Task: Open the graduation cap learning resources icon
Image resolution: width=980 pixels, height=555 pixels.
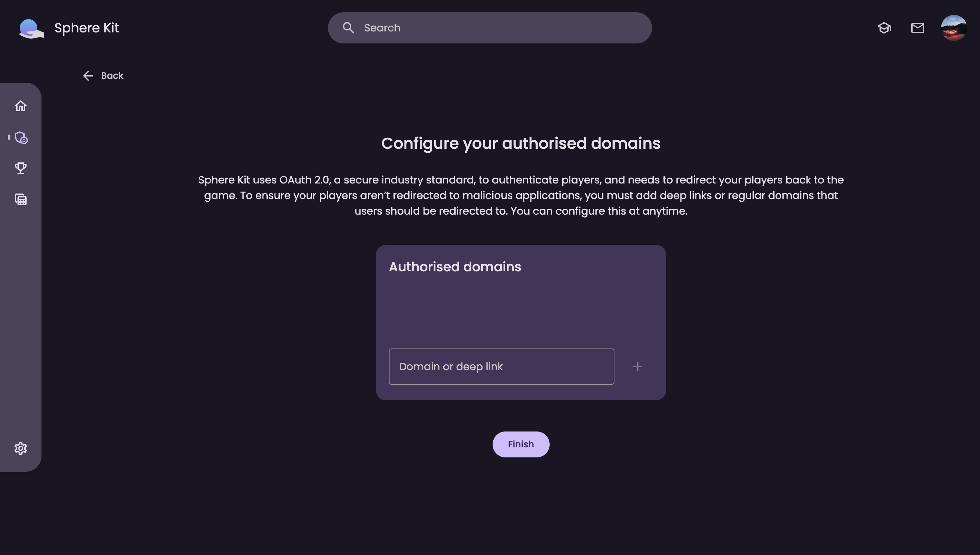Action: pyautogui.click(x=884, y=28)
